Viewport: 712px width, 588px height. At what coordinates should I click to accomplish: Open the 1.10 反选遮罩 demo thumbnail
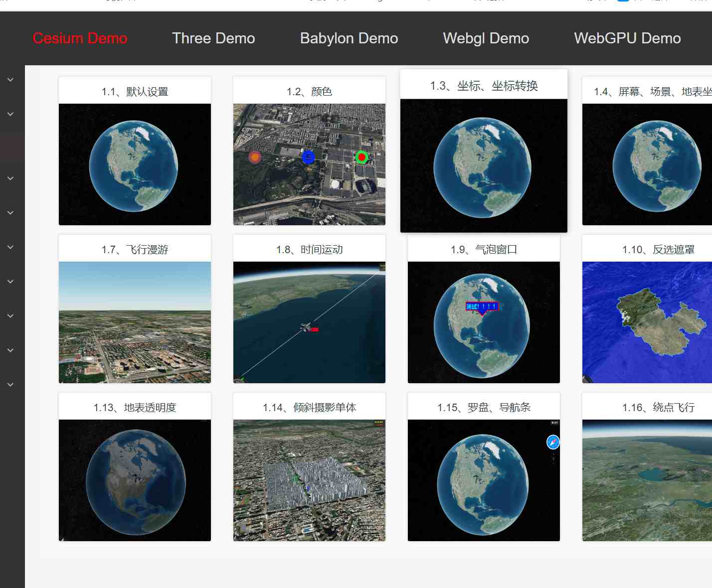pyautogui.click(x=647, y=322)
